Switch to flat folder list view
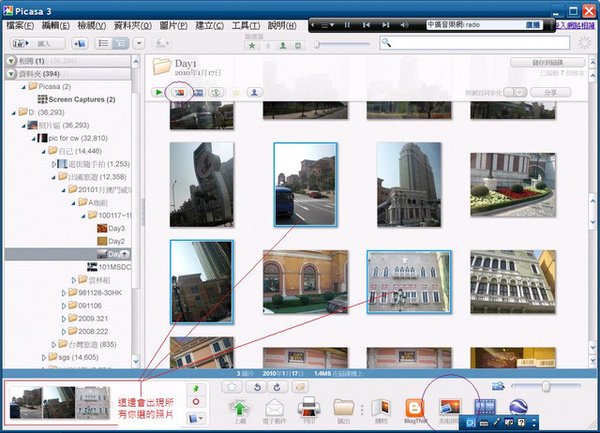Image resolution: width=600 pixels, height=433 pixels. click(x=103, y=43)
